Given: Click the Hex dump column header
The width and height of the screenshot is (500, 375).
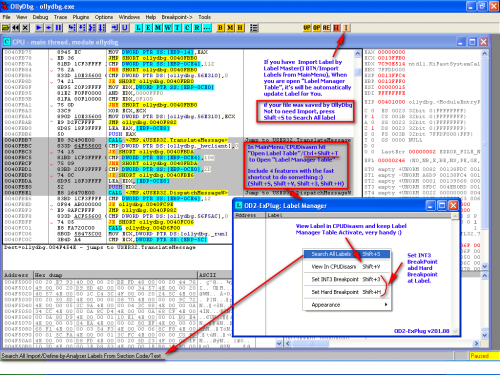Looking at the screenshot, I should click(x=116, y=275).
